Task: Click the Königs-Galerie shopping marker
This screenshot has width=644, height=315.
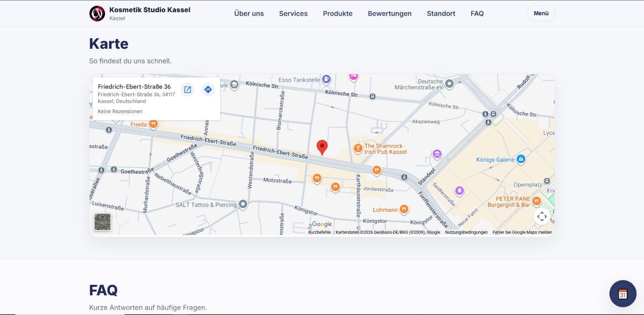Action: (x=521, y=159)
